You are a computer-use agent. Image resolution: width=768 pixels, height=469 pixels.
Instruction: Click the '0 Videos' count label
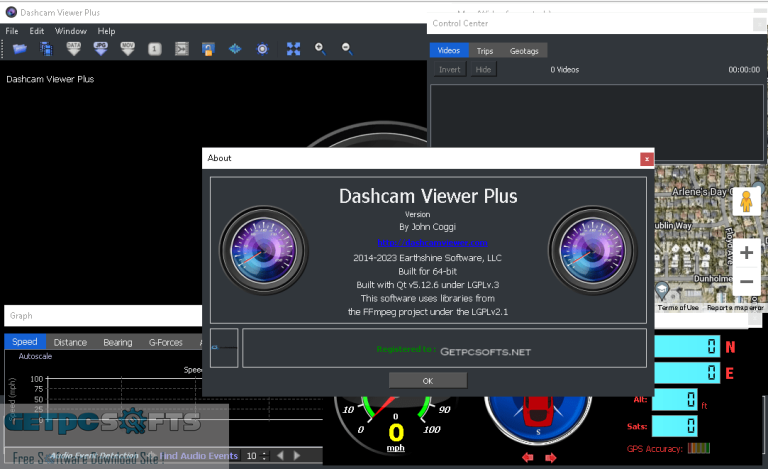564,70
